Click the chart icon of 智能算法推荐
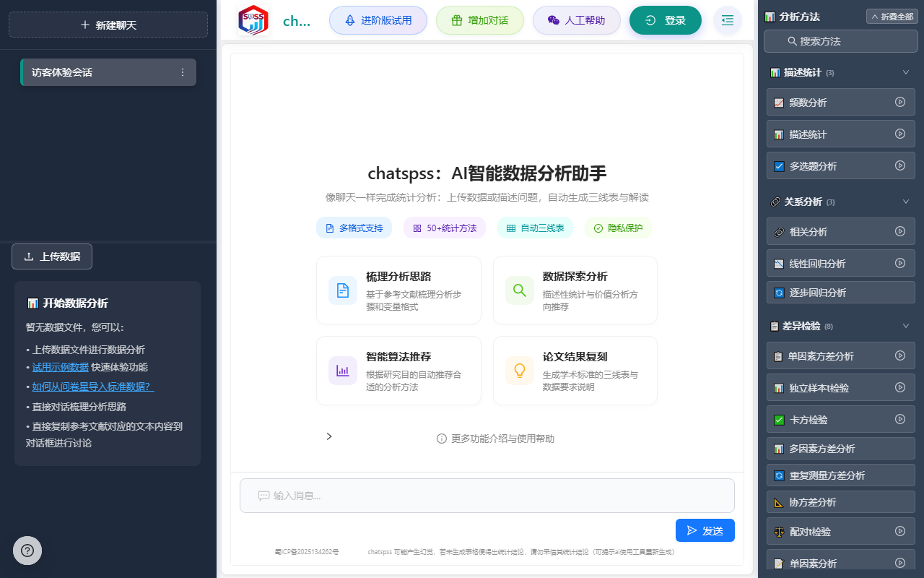The width and height of the screenshot is (924, 578). click(x=343, y=371)
